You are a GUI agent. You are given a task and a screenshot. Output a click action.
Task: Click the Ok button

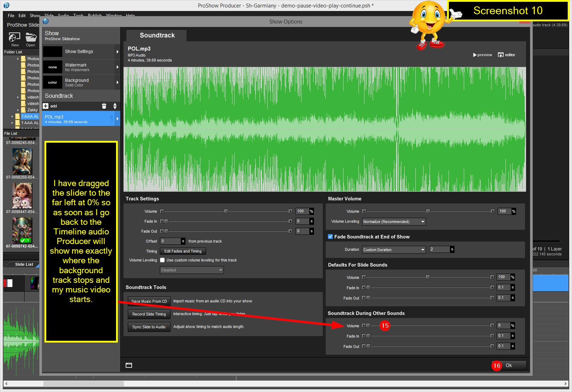click(x=509, y=365)
